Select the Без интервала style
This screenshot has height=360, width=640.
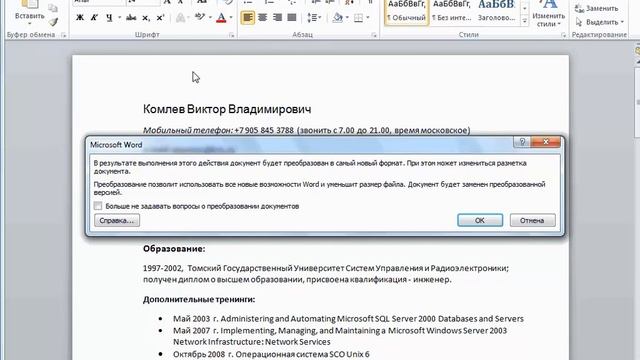point(451,12)
